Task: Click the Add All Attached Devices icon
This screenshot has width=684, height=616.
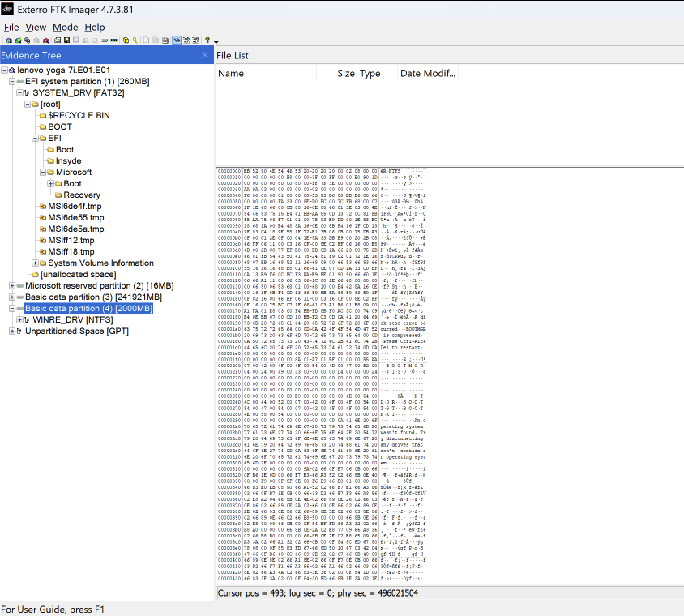Action: pos(19,41)
